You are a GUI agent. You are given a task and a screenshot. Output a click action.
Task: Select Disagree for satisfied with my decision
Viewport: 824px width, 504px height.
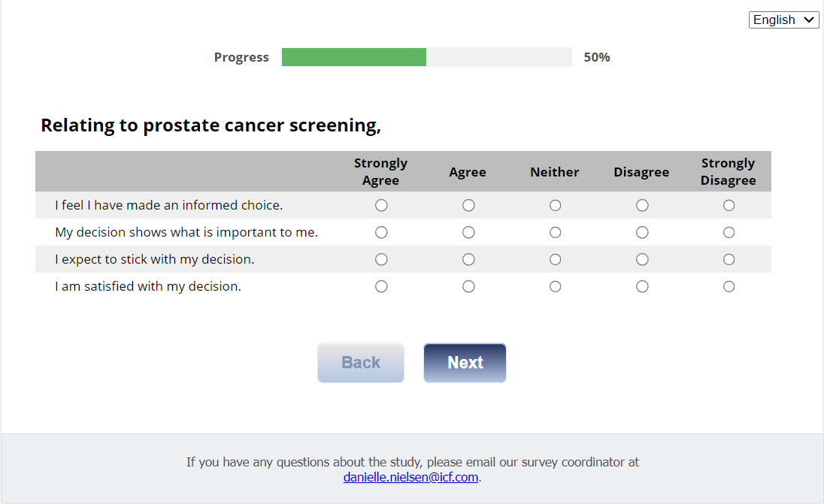click(x=642, y=287)
